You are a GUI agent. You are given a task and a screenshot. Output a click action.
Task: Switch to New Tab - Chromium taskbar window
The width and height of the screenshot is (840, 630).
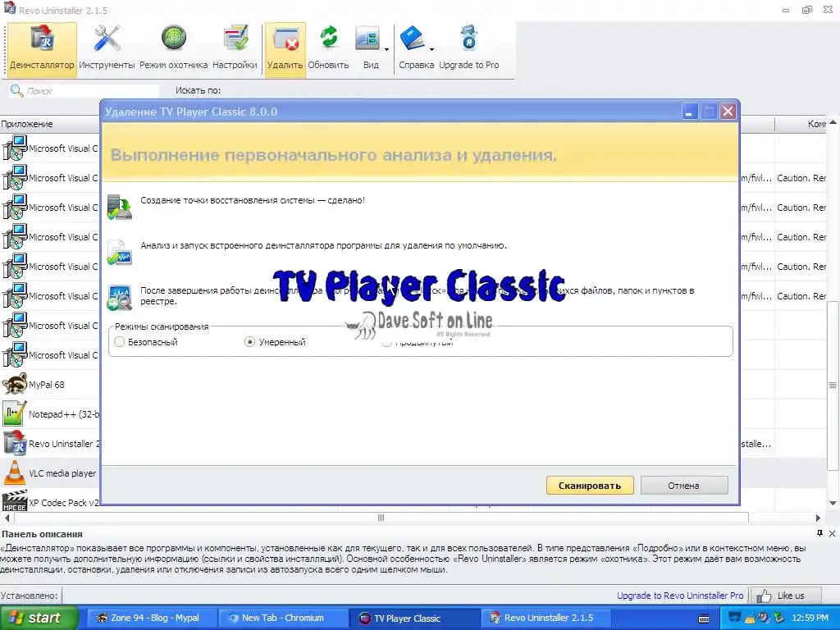[x=282, y=618]
